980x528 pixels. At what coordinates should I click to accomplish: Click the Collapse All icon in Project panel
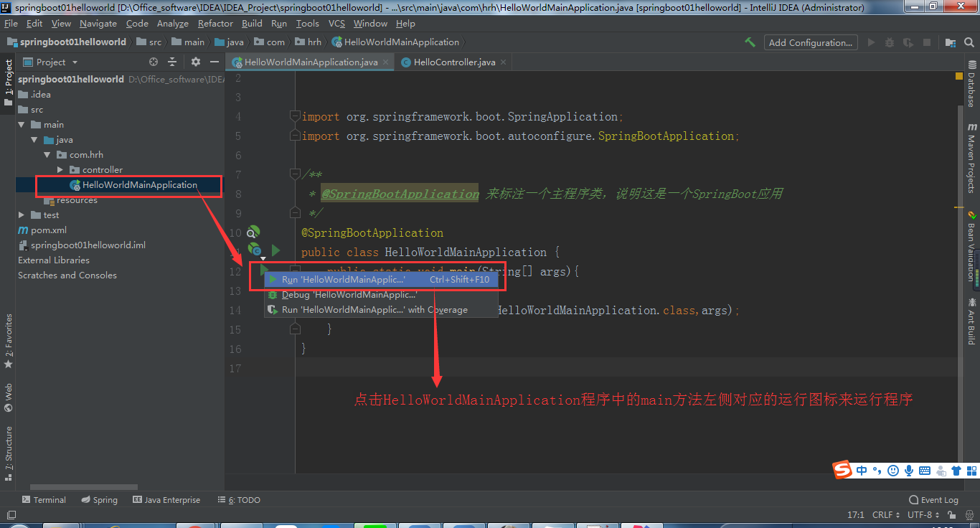172,62
